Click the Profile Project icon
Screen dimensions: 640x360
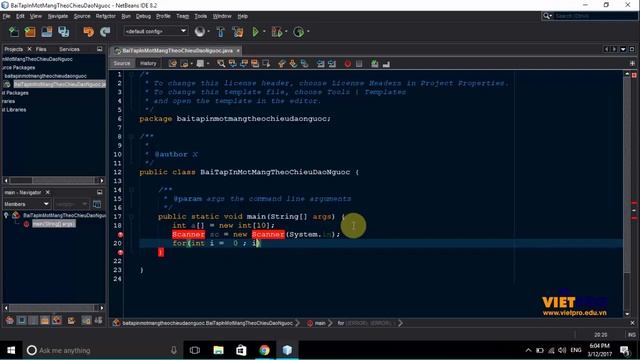coord(298,32)
